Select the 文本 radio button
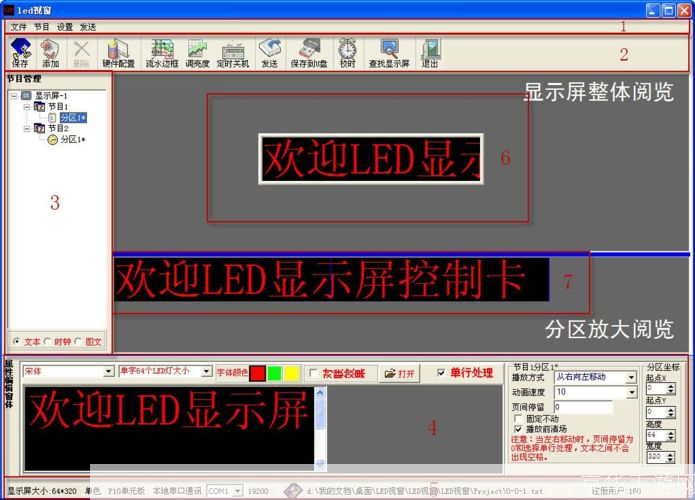 pyautogui.click(x=17, y=341)
